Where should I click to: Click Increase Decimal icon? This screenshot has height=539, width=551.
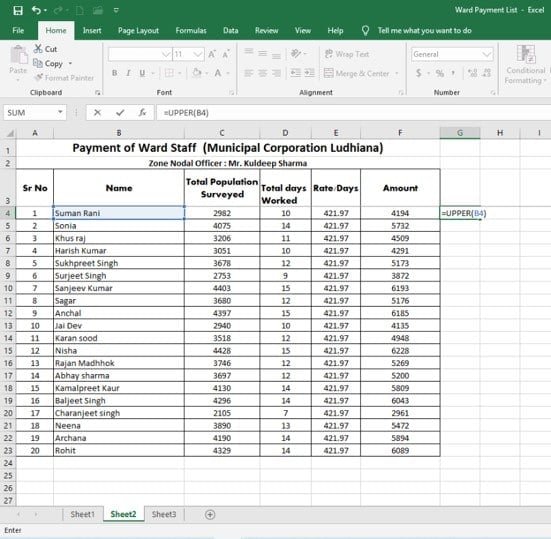point(473,73)
